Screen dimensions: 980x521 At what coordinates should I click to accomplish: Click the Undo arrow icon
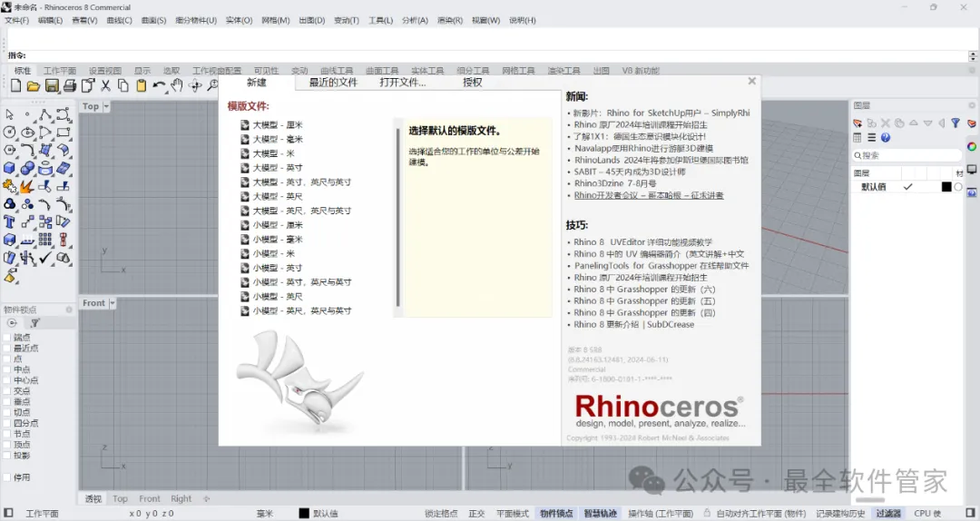pos(159,85)
